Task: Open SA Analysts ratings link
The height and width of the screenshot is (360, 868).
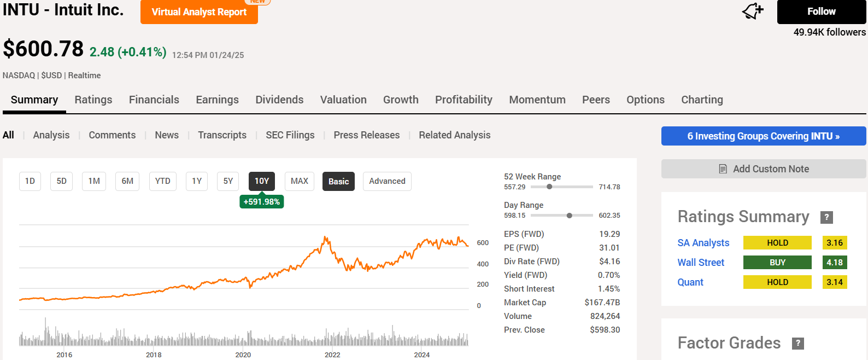Action: click(703, 243)
